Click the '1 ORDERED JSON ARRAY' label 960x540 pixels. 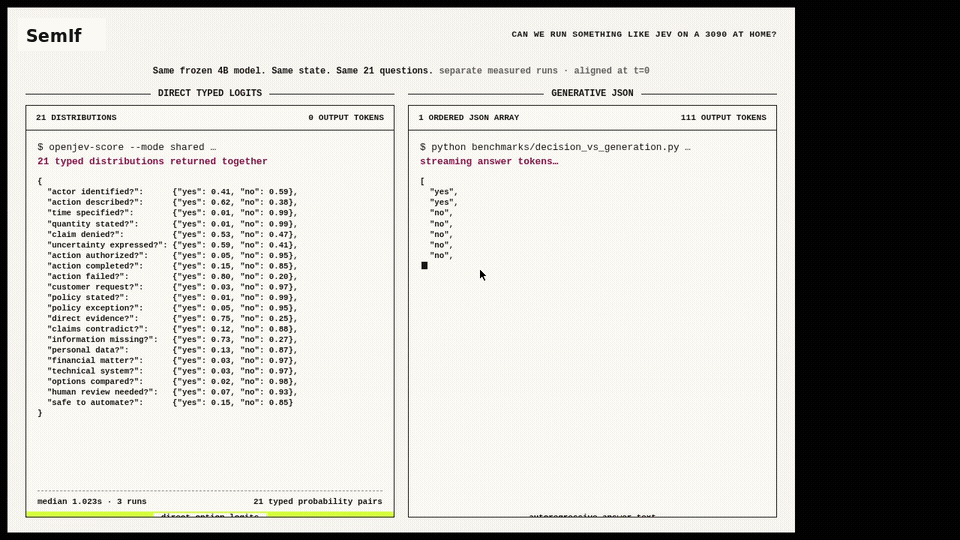pyautogui.click(x=468, y=118)
